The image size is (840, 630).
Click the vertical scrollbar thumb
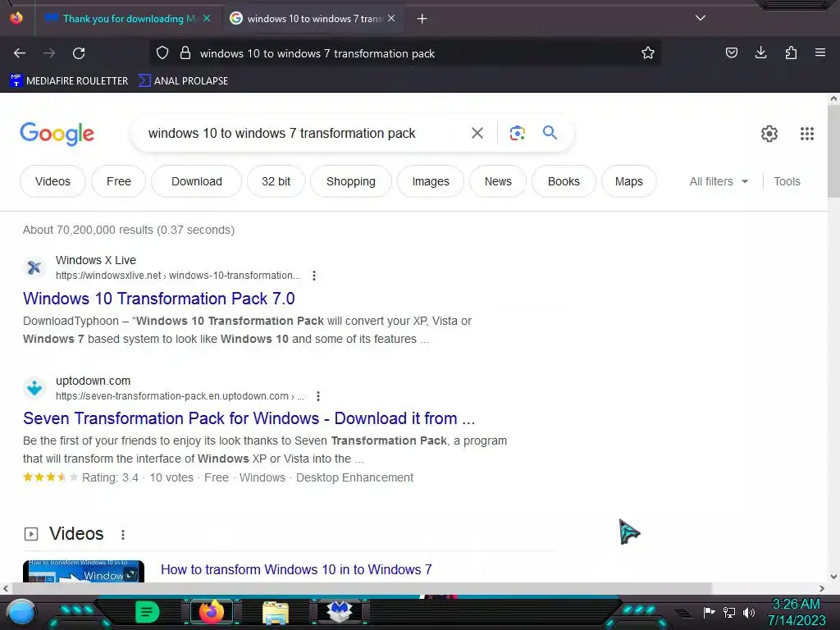[x=833, y=151]
